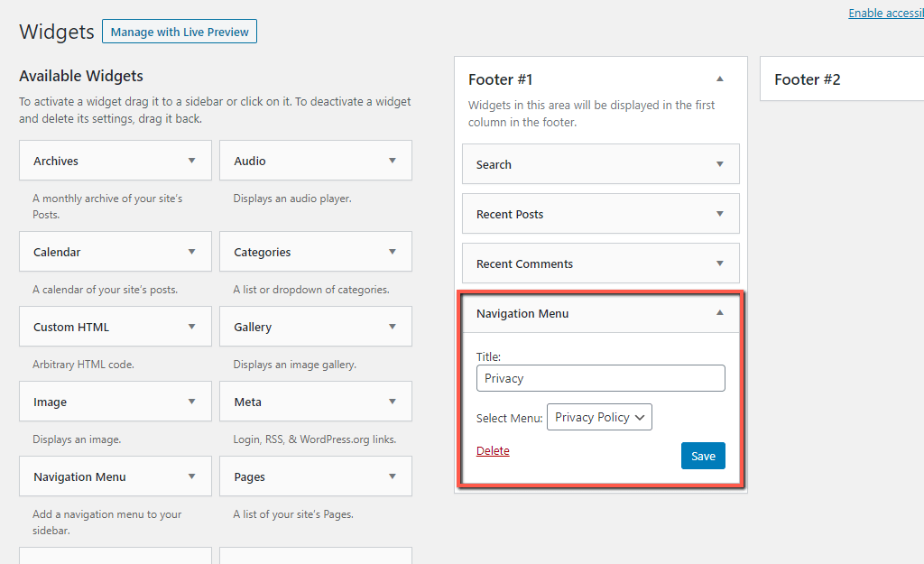Expand Recent Posts widget arrow

(x=719, y=214)
